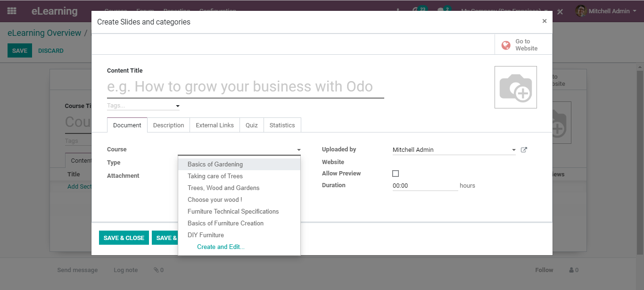
Task: Open the apps grid menu icon
Action: point(12,11)
